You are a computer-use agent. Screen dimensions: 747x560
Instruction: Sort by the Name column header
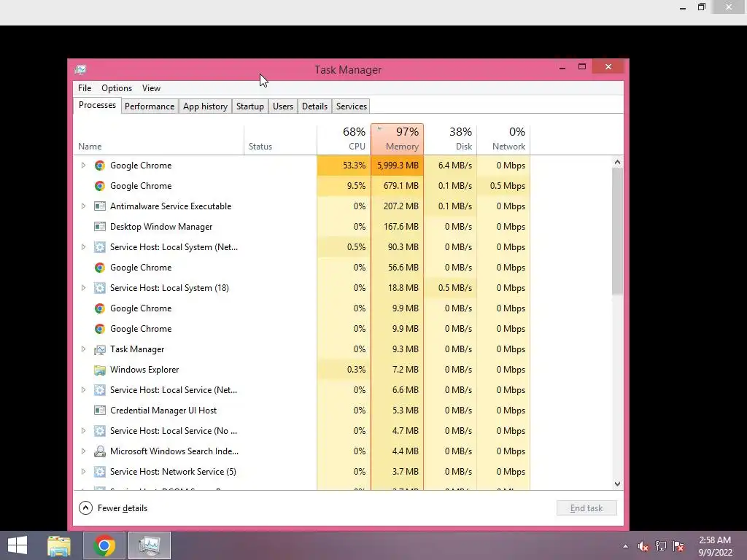[x=158, y=139]
